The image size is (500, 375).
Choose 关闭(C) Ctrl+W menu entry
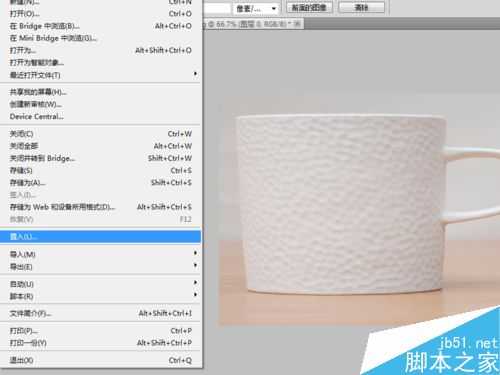100,134
